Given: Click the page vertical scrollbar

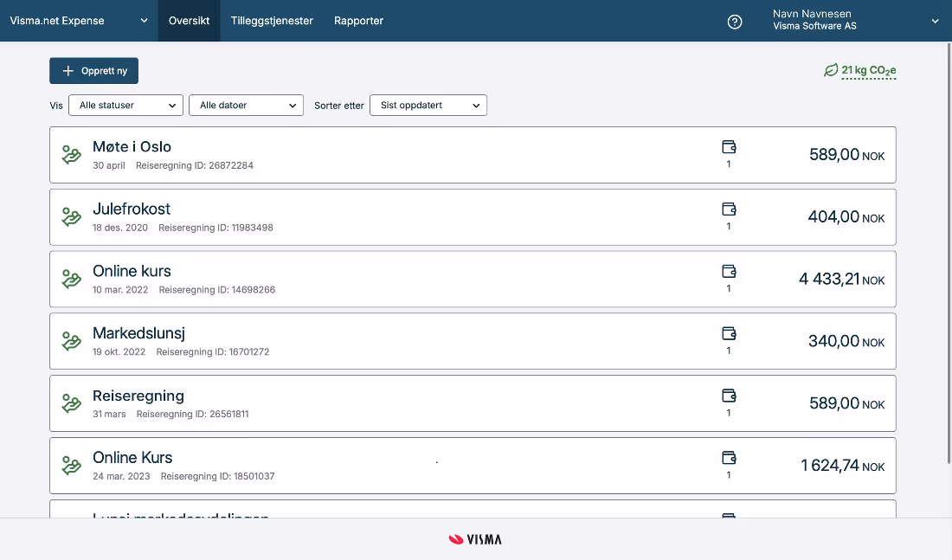Looking at the screenshot, I should pos(949,254).
